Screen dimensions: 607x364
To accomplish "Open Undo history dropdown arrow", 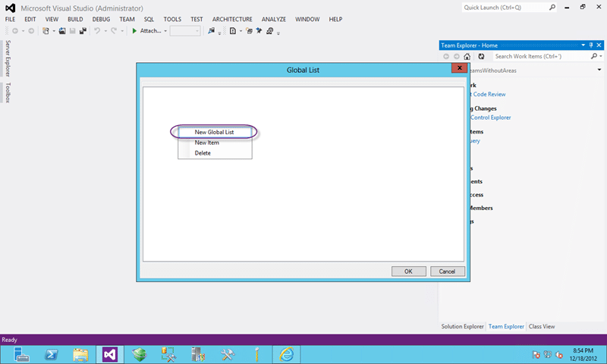I will [x=105, y=31].
